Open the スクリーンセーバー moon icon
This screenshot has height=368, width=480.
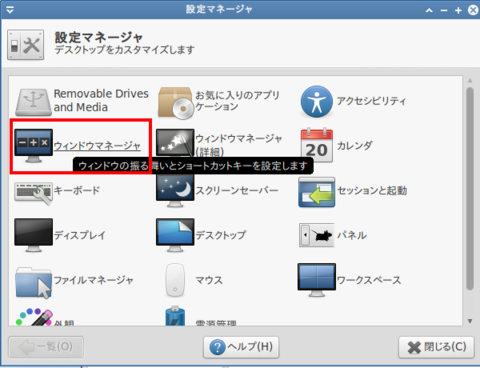pos(175,191)
